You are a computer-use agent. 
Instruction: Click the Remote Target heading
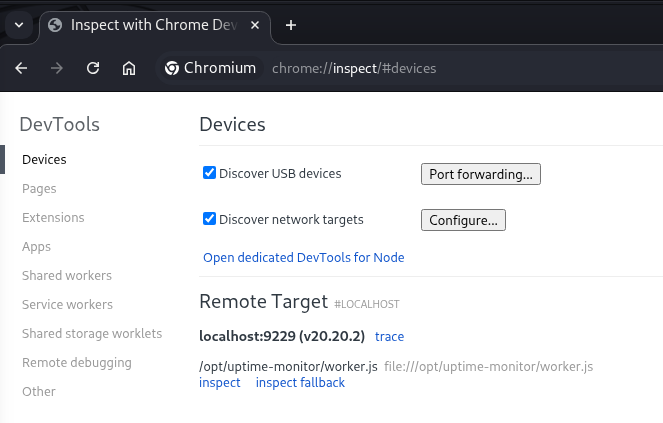[x=263, y=302]
